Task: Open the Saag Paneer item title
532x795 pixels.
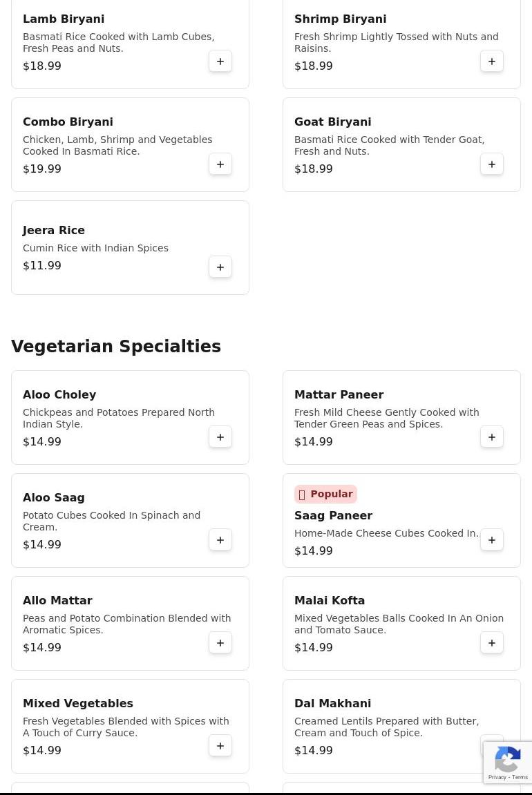Action: (x=333, y=516)
